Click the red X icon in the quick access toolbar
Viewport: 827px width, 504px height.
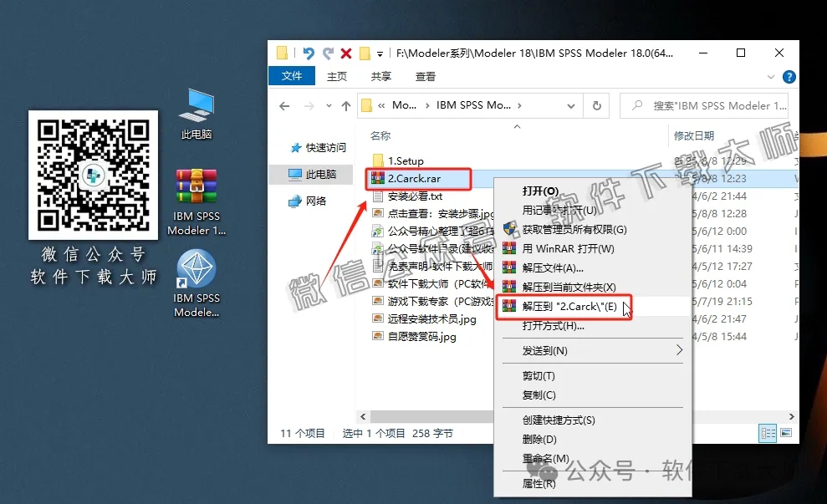[346, 52]
